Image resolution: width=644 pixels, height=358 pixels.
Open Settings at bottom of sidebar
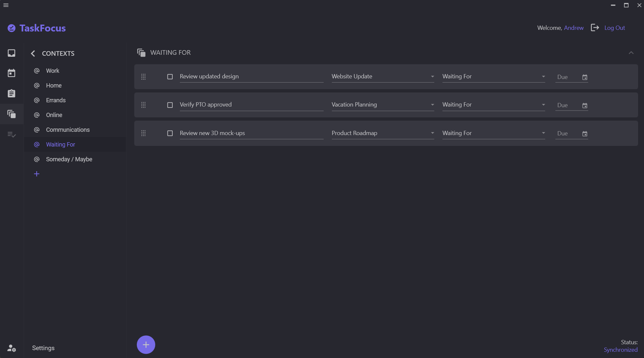(43, 348)
